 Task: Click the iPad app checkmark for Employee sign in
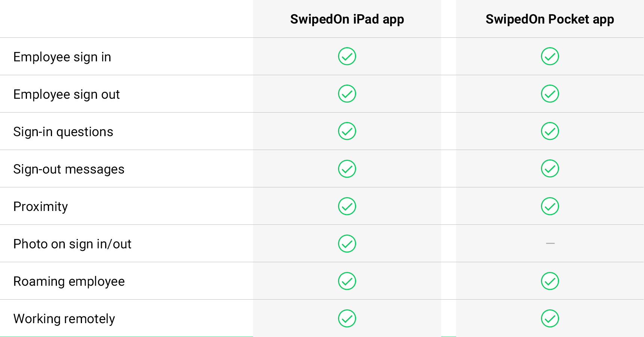click(x=347, y=56)
